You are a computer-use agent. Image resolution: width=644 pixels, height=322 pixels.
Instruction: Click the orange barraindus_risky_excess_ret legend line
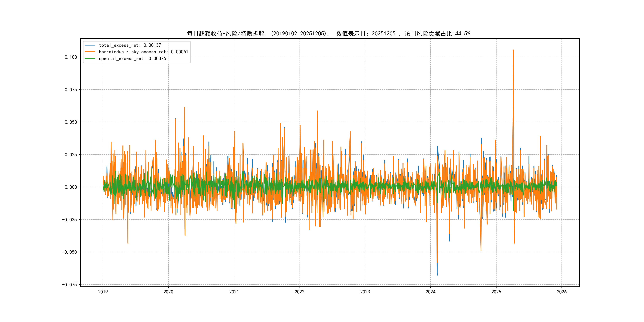90,52
